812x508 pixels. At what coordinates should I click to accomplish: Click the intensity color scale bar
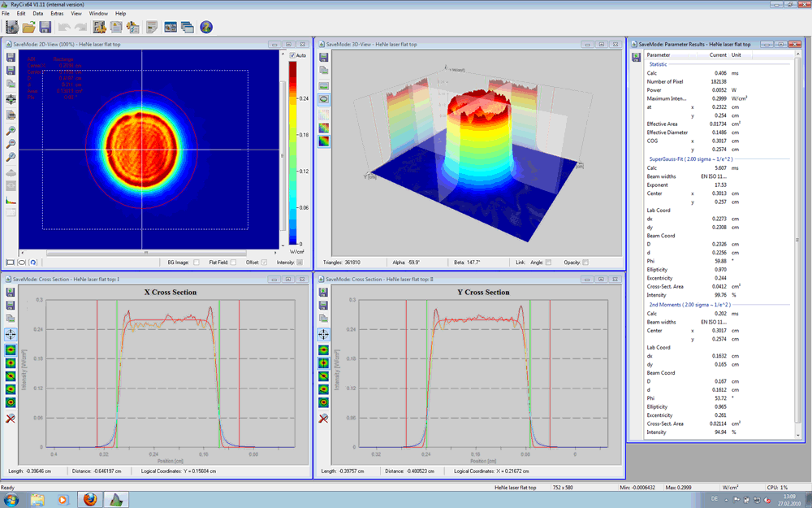(293, 152)
